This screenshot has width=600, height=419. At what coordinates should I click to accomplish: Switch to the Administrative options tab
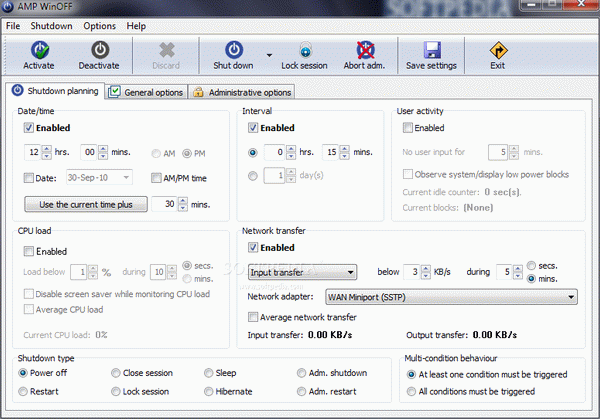[x=241, y=92]
